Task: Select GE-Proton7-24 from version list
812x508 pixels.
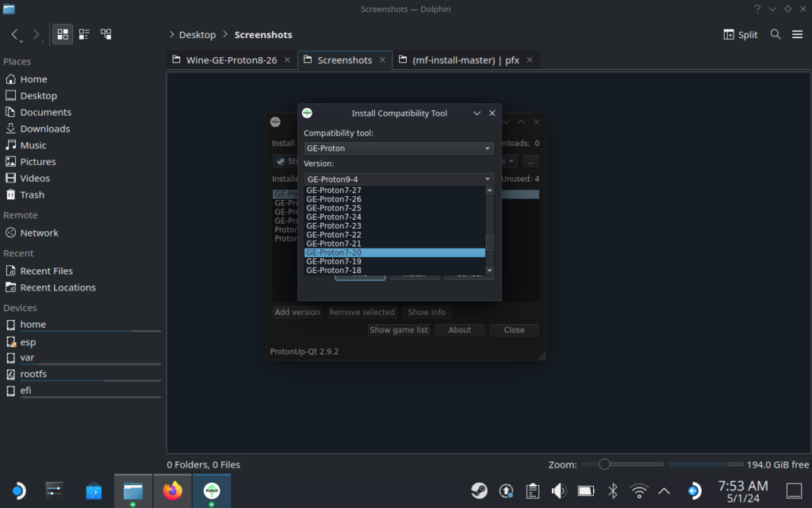Action: pos(395,217)
